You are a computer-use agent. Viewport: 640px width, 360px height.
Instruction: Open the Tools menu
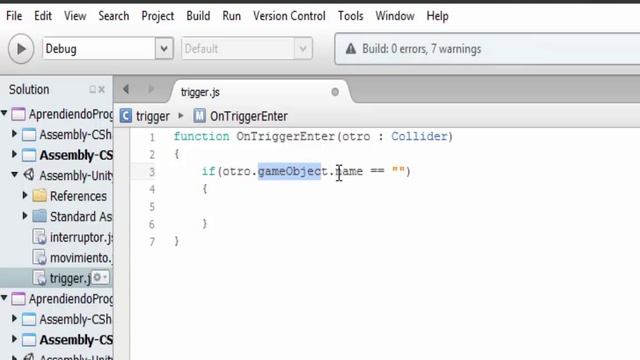[351, 16]
